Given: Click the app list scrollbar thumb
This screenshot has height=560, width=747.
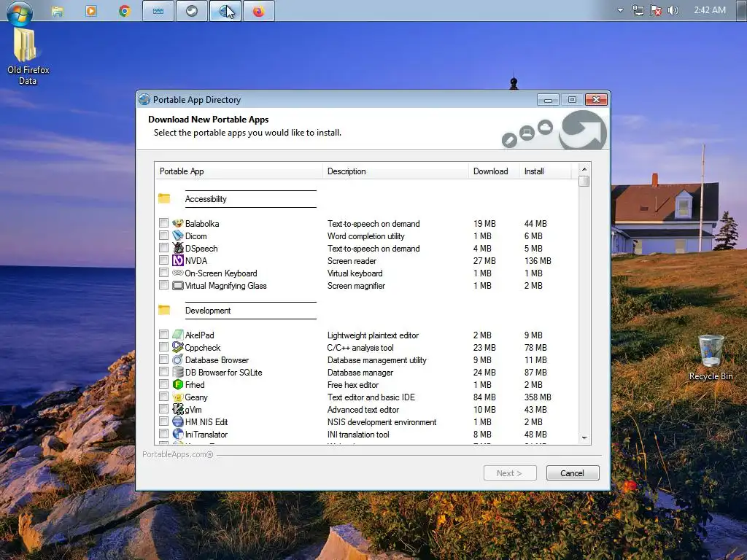Looking at the screenshot, I should coord(584,182).
